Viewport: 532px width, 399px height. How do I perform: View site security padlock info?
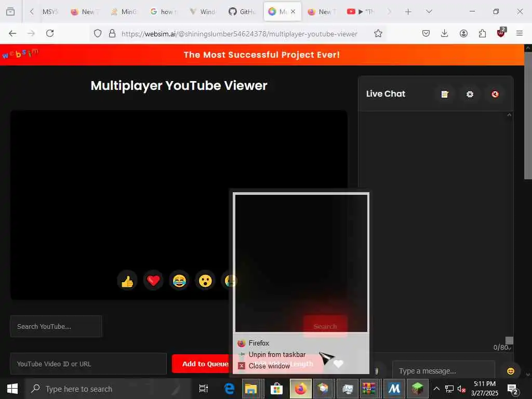pos(112,33)
